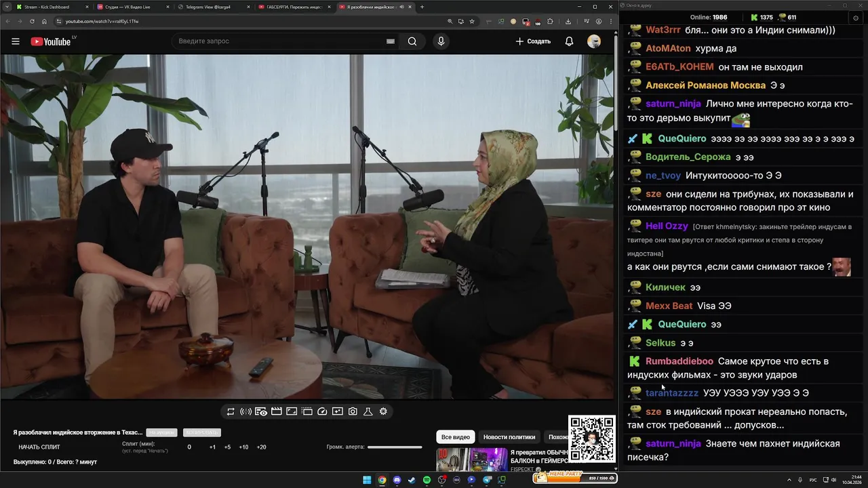
Task: Click username Mexx Beat in chat
Action: click(x=669, y=306)
